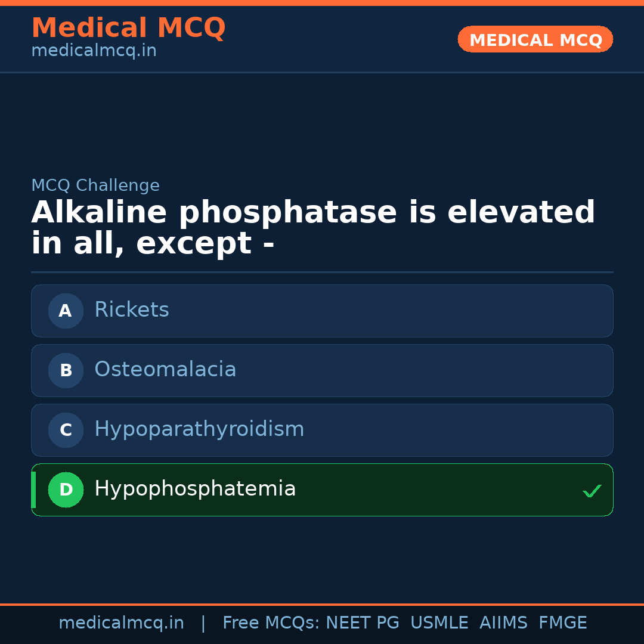644x644 pixels.
Task: Open the Medical MCQ title logo
Action: (x=128, y=28)
